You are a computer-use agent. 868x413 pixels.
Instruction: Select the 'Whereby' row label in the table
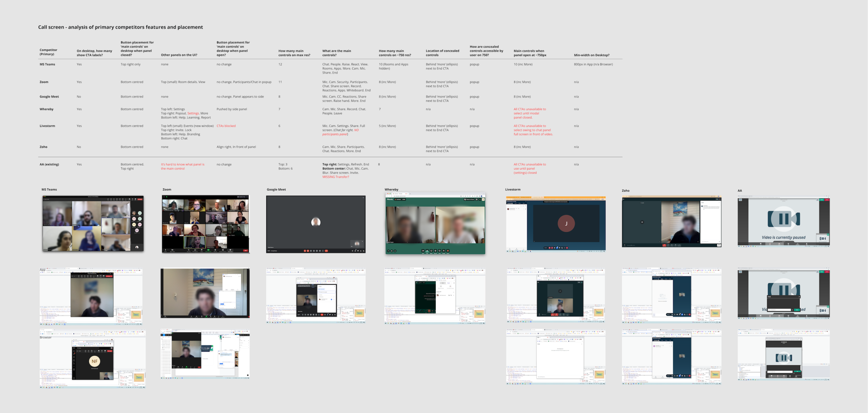(46, 109)
